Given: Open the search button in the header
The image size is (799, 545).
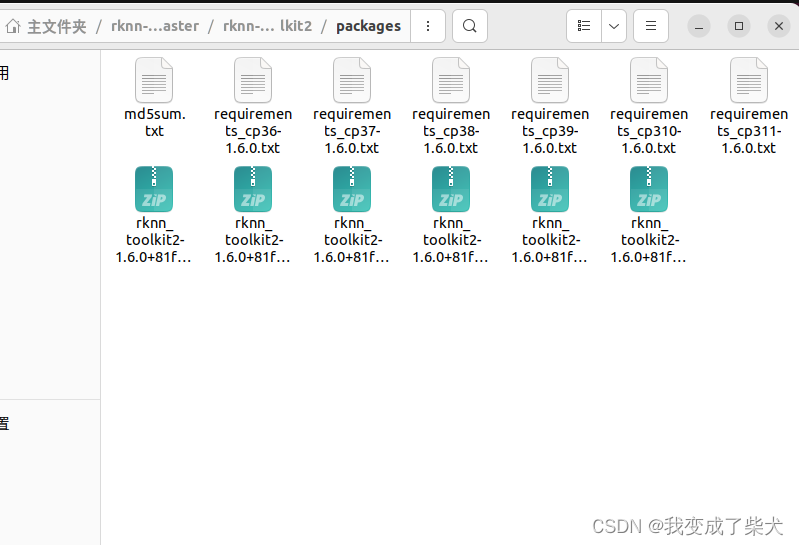Looking at the screenshot, I should point(470,25).
